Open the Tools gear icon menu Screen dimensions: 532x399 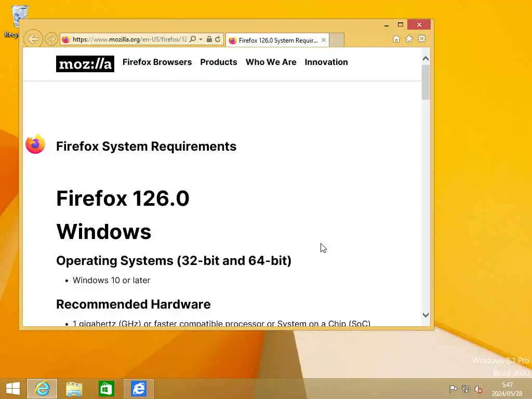point(422,39)
